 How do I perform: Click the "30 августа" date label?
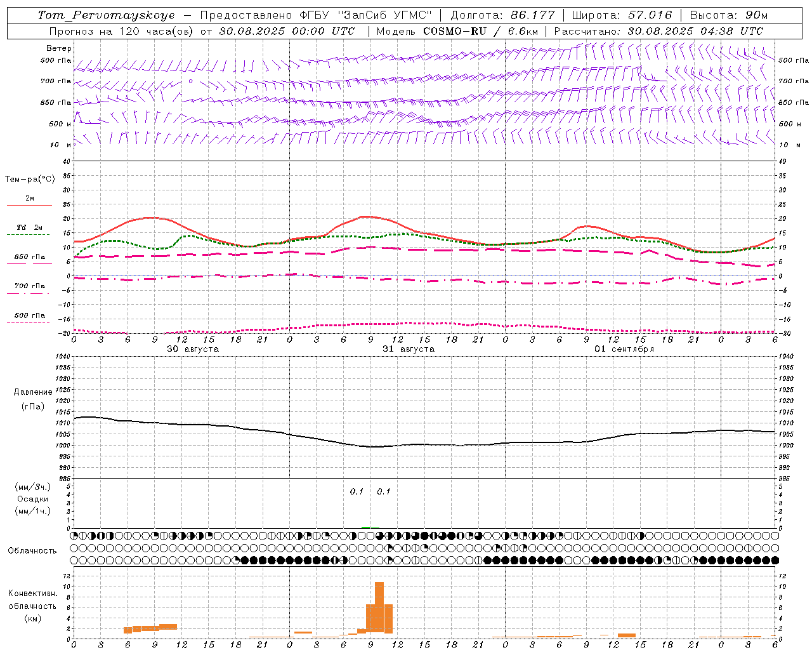click(193, 349)
